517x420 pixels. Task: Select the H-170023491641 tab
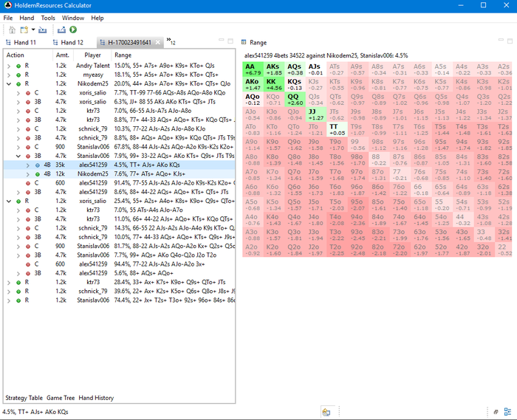[x=129, y=42]
